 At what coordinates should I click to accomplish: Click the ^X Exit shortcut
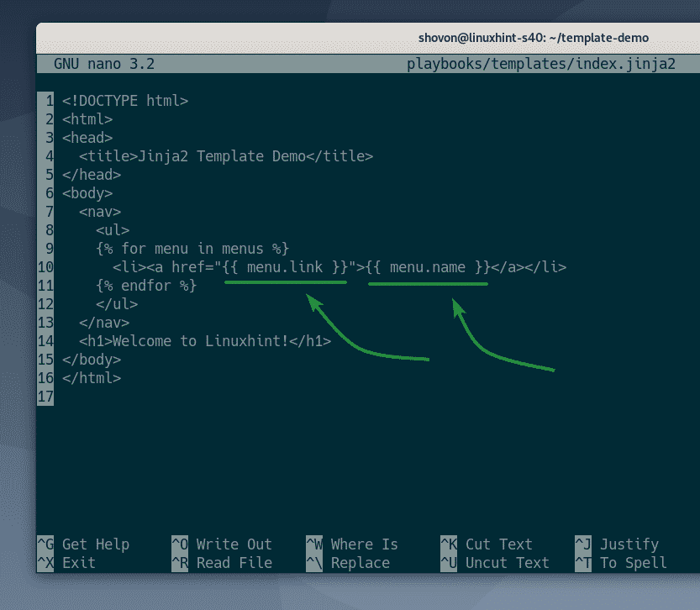point(66,563)
